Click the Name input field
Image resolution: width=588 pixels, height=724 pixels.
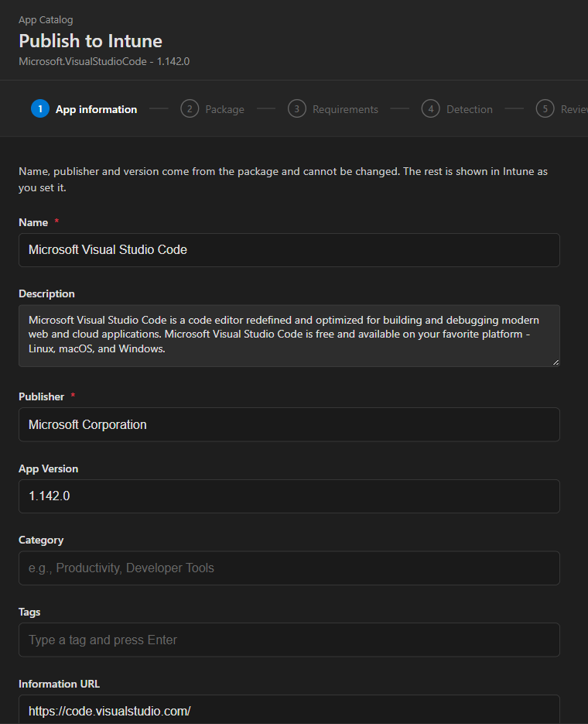click(289, 250)
